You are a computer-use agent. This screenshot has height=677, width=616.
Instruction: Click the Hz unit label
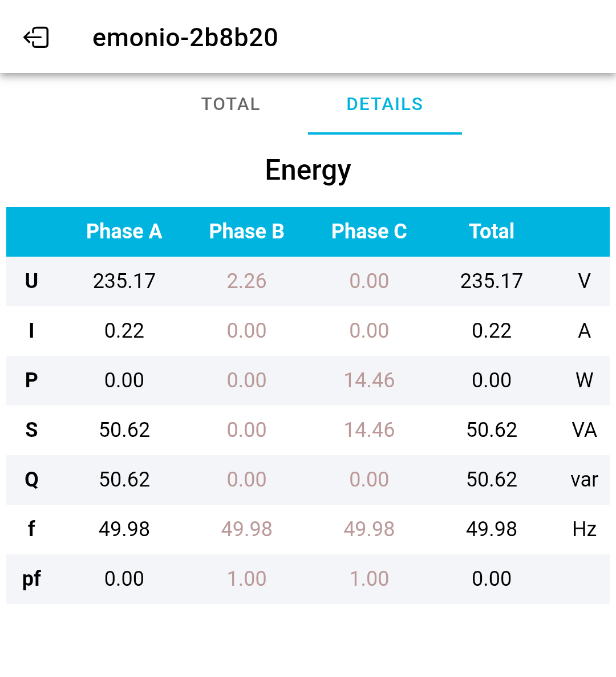[584, 529]
